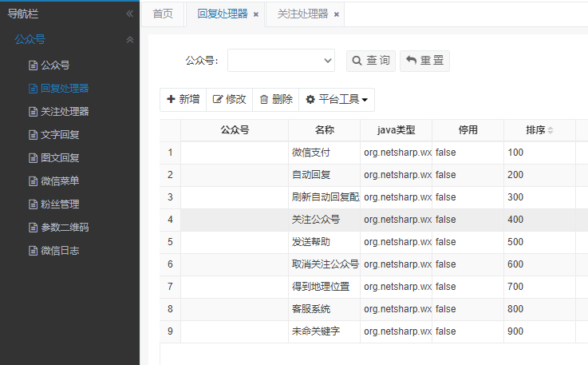Open 参数二维码 in the sidebar
The height and width of the screenshot is (365, 588).
[x=65, y=228]
